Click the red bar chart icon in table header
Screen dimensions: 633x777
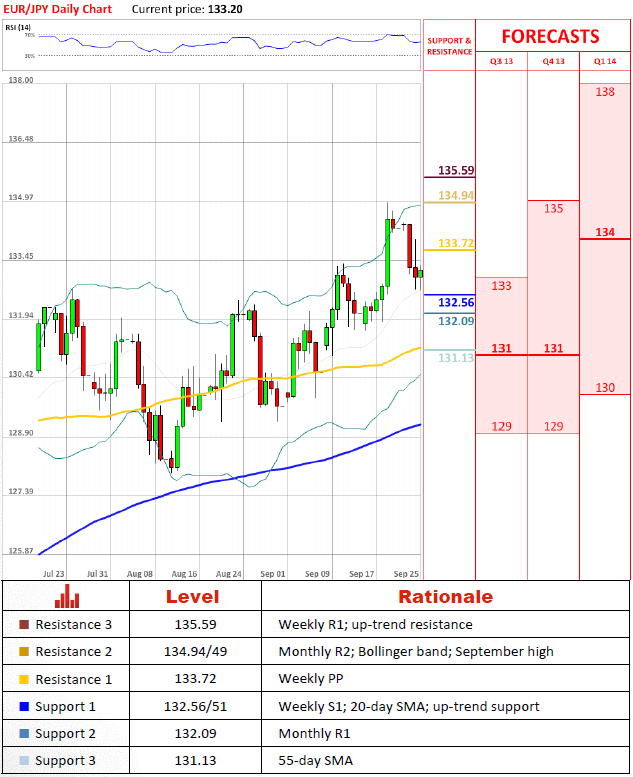click(67, 597)
